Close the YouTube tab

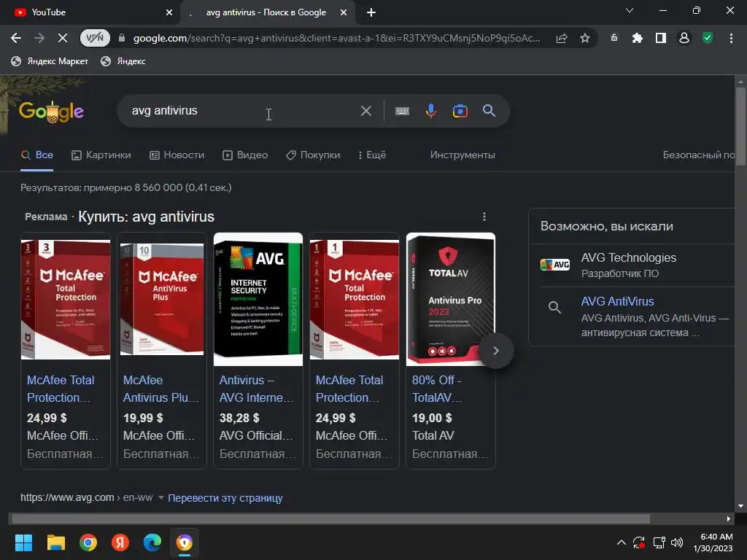(169, 12)
